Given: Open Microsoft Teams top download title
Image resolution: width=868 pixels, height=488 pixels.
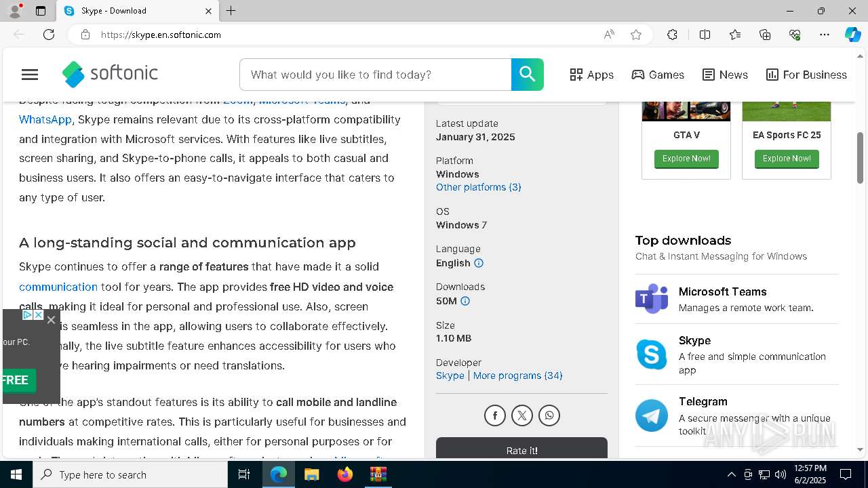Looking at the screenshot, I should (723, 291).
